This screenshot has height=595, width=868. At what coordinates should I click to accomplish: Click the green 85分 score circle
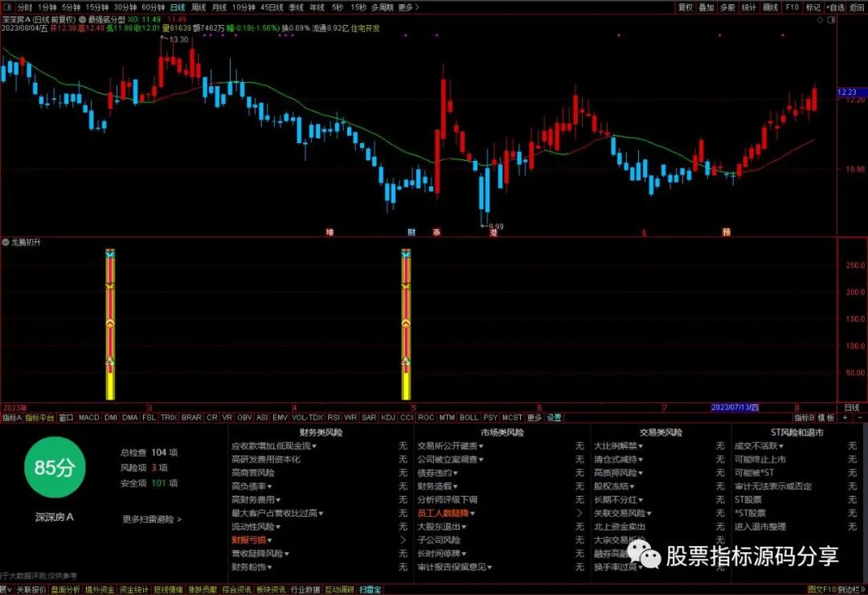55,468
